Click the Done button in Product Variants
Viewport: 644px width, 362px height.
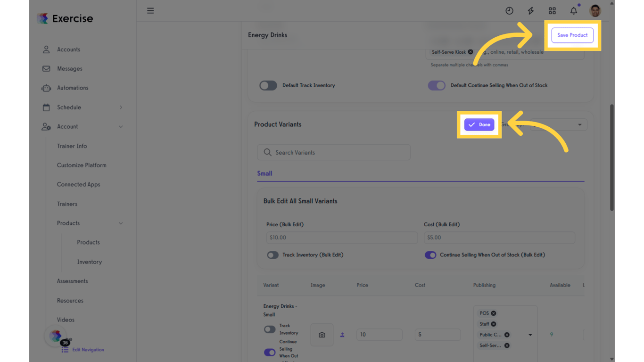[479, 124]
